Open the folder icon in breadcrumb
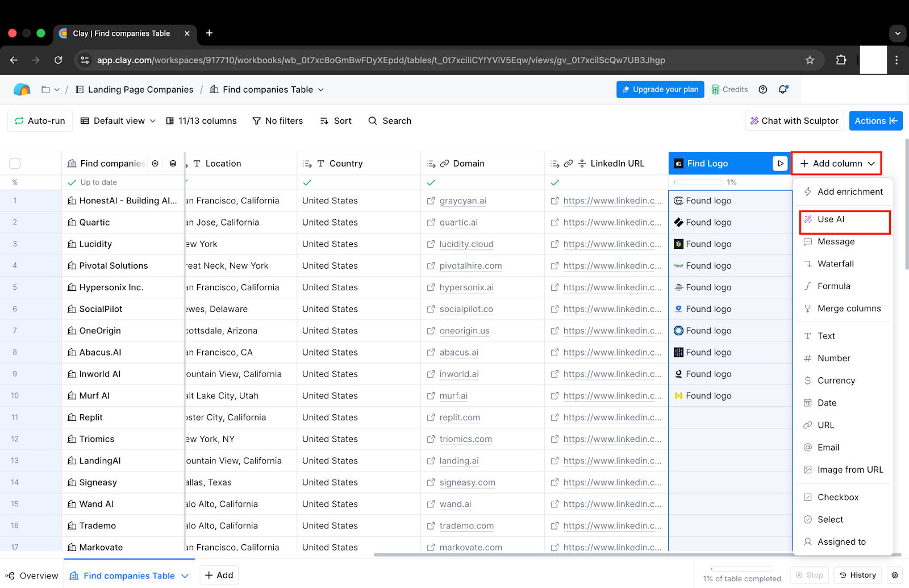The image size is (909, 588). tap(46, 90)
